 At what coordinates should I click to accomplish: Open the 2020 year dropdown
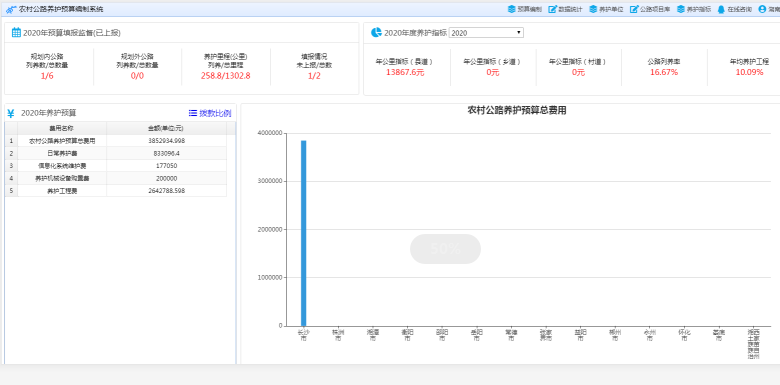point(486,33)
